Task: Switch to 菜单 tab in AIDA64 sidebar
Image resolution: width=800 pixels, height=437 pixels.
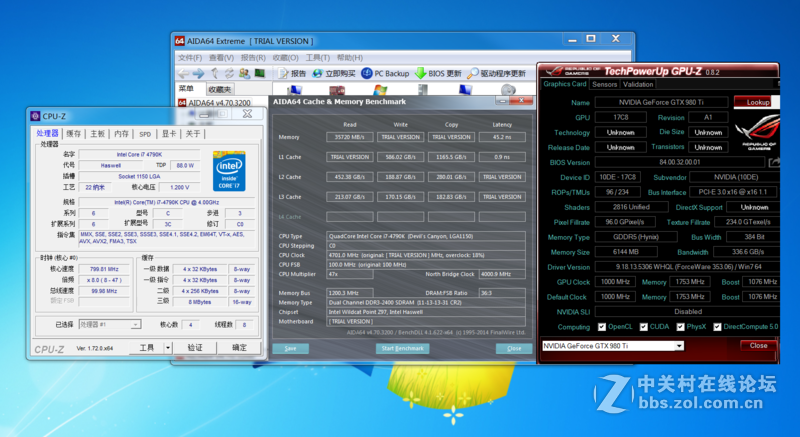Action: (186, 89)
